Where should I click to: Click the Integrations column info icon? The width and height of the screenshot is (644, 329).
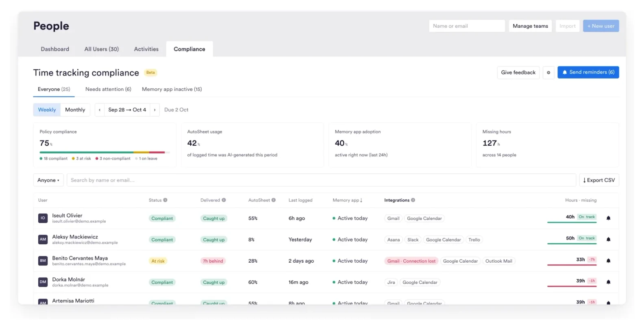click(x=413, y=200)
